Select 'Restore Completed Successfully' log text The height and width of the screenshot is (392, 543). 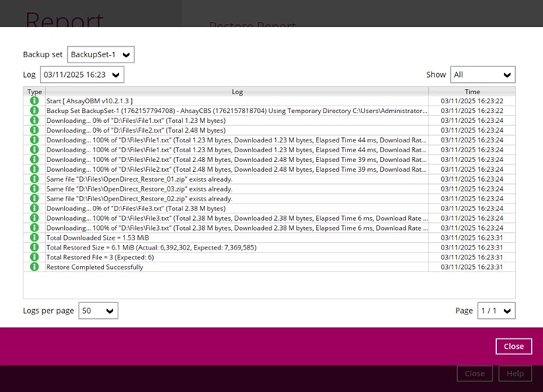pos(94,267)
